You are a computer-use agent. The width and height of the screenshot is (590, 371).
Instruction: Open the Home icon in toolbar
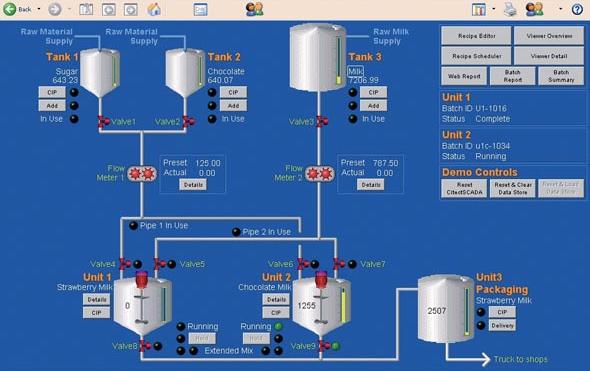pyautogui.click(x=154, y=9)
